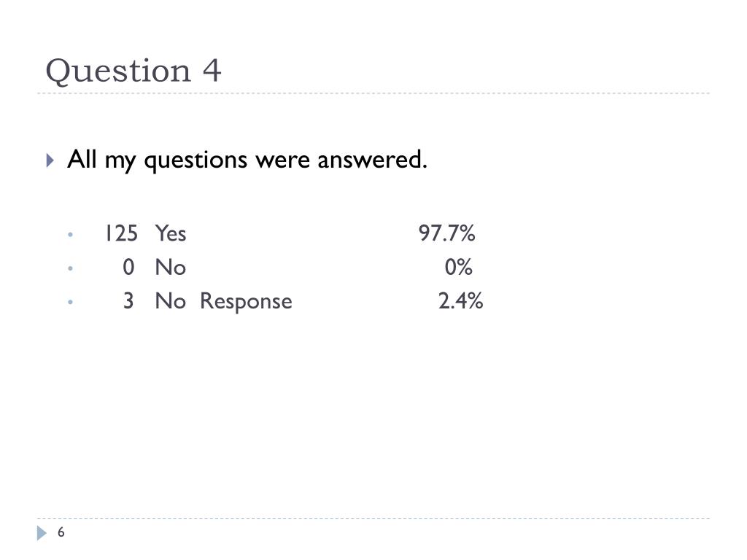Click the 0% value
The image size is (747, 560).
click(x=458, y=267)
